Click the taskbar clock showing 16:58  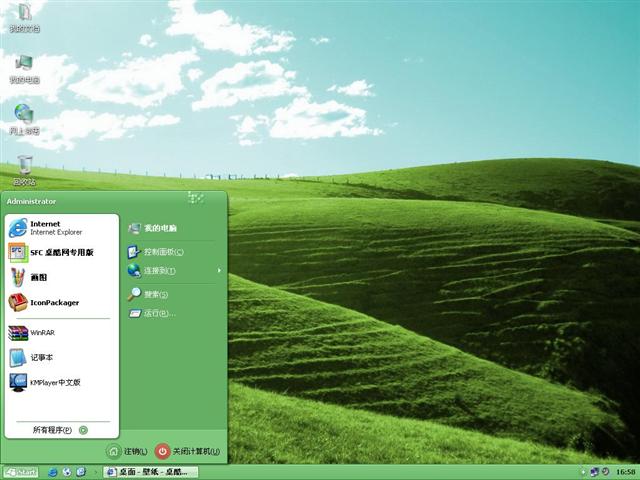coord(625,472)
